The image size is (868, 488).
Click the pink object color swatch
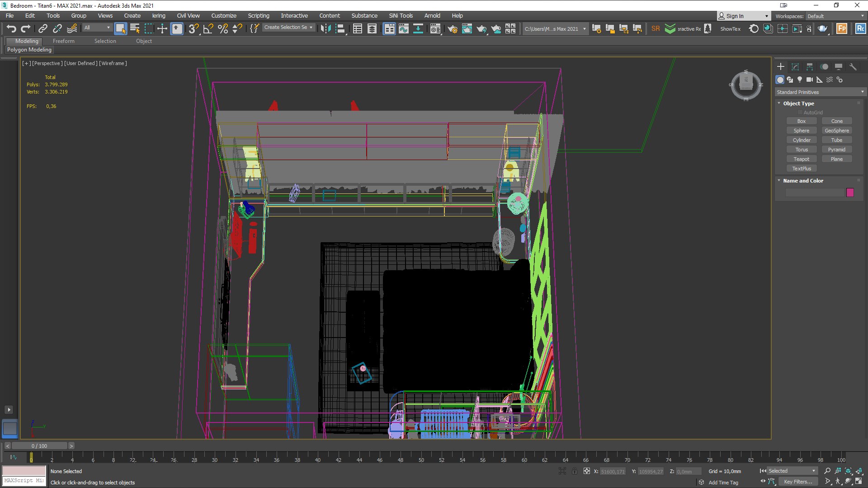[850, 192]
